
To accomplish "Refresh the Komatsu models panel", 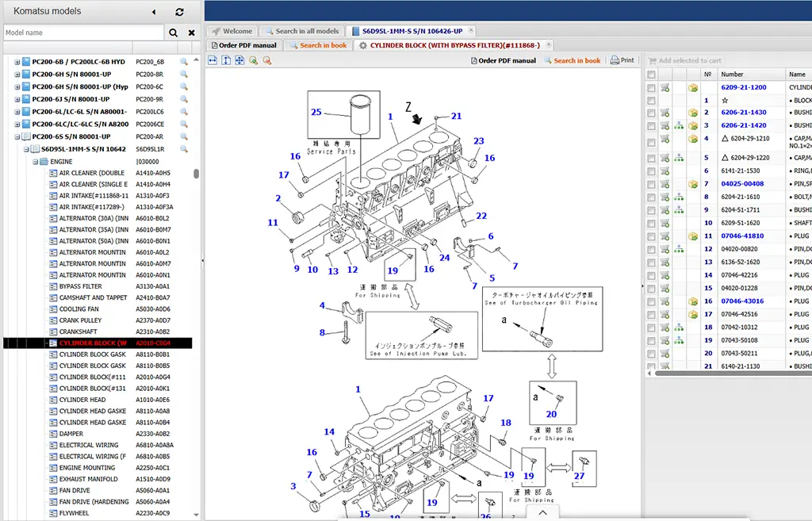I will coord(180,12).
